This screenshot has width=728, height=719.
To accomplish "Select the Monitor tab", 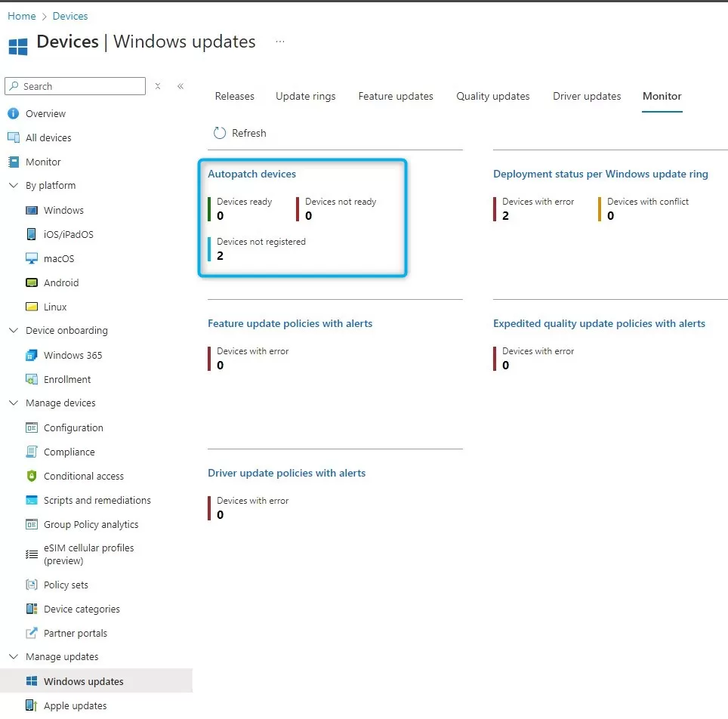I will [x=662, y=96].
